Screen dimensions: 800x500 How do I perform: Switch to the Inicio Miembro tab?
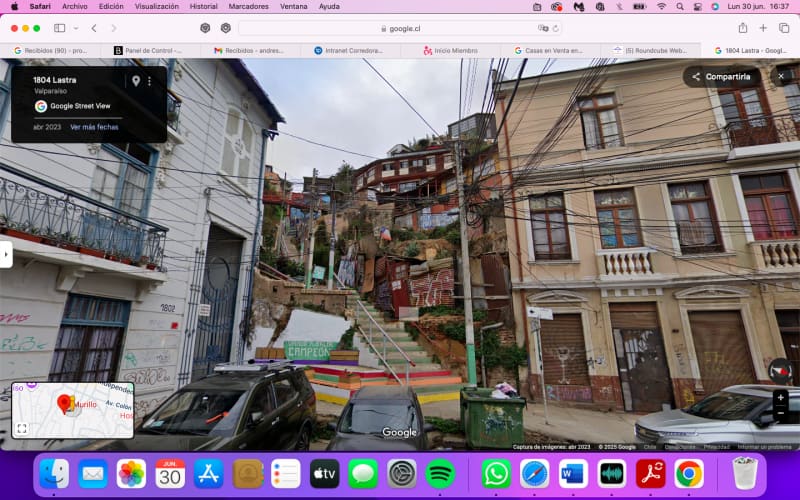coord(451,51)
